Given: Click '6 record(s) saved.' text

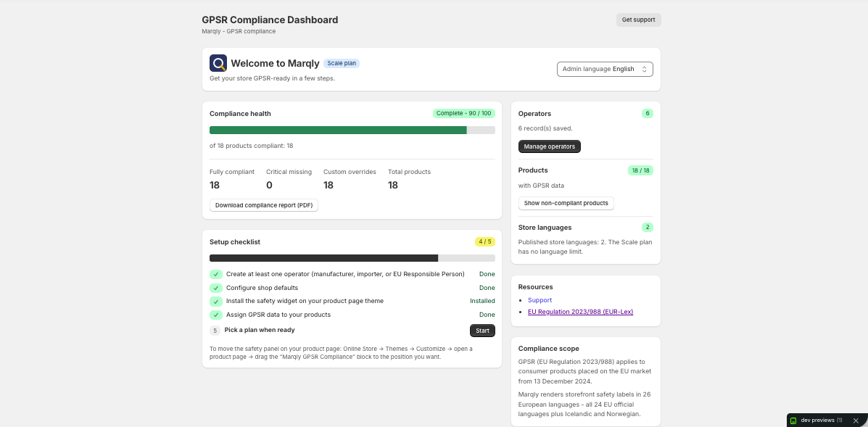Looking at the screenshot, I should click(545, 128).
